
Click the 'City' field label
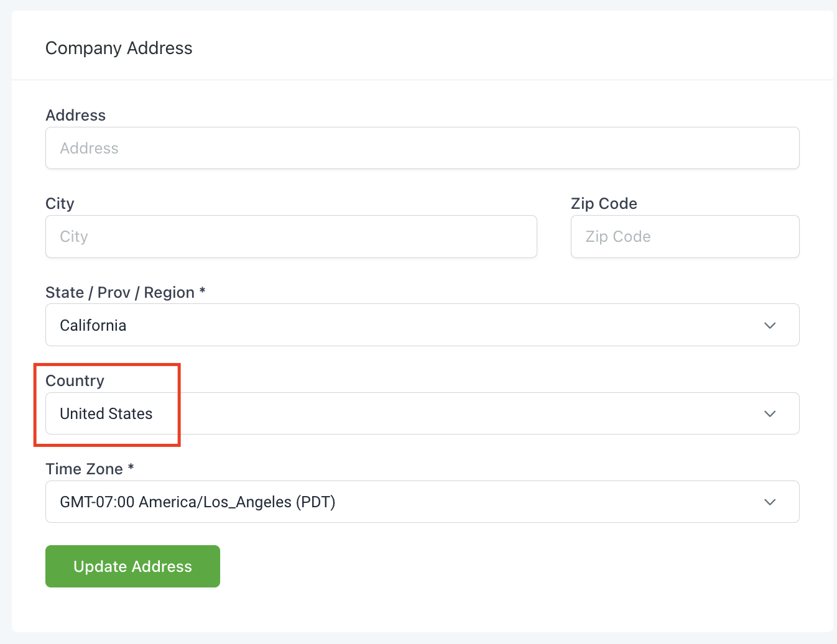(60, 204)
